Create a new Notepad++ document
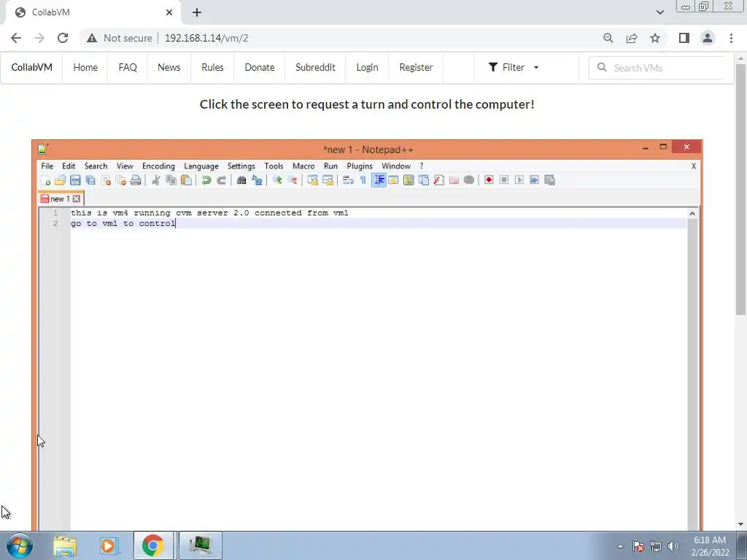Image resolution: width=747 pixels, height=560 pixels. tap(45, 180)
